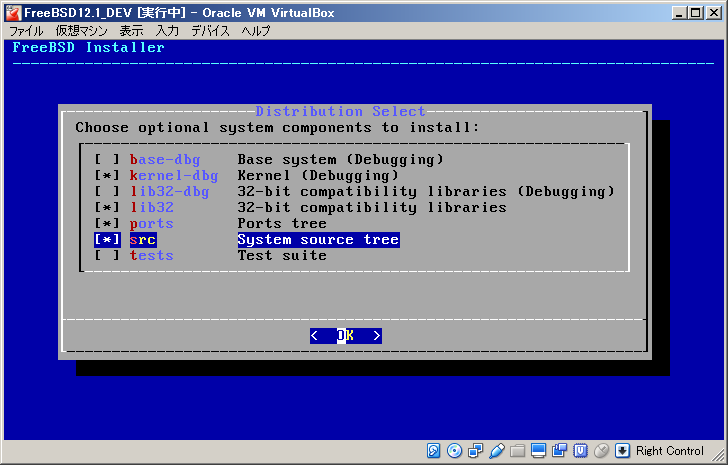The height and width of the screenshot is (465, 728).
Task: Click the Right Control host key label
Action: pos(670,451)
